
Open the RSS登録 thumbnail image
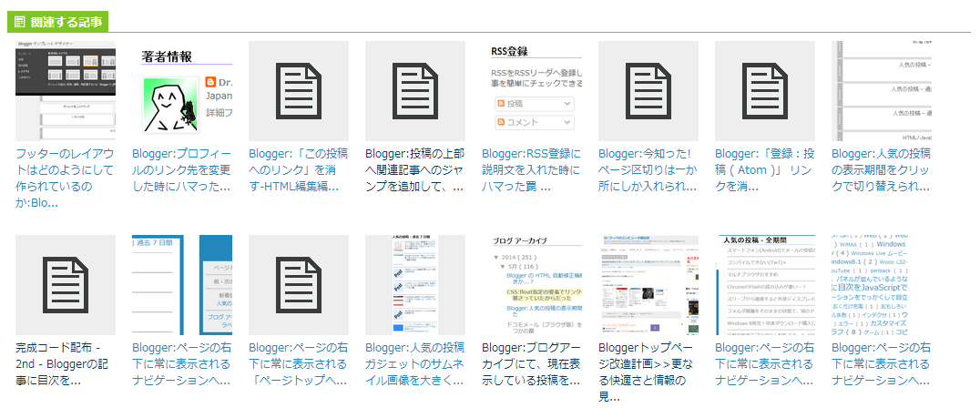(x=532, y=91)
